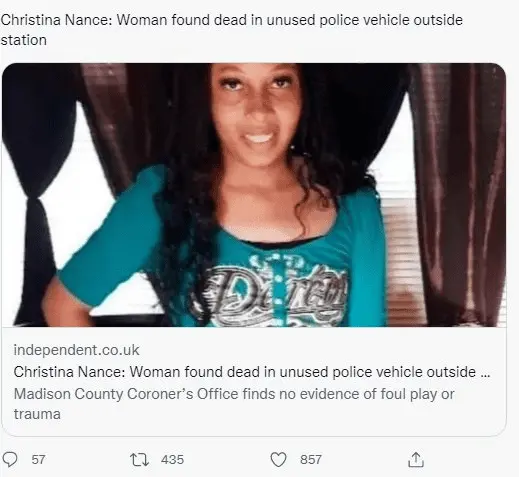The height and width of the screenshot is (477, 519).
Task: Click the tweet text above the card
Action: (x=231, y=30)
